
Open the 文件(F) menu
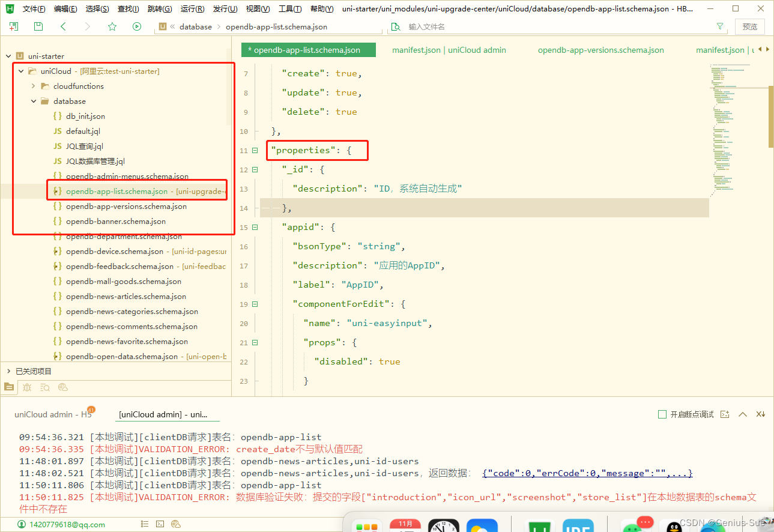34,8
